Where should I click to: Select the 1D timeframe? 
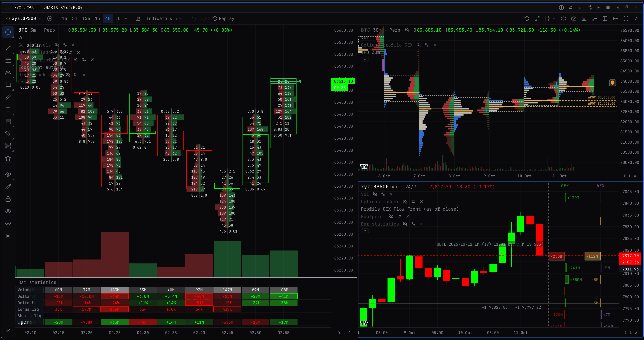coord(118,19)
